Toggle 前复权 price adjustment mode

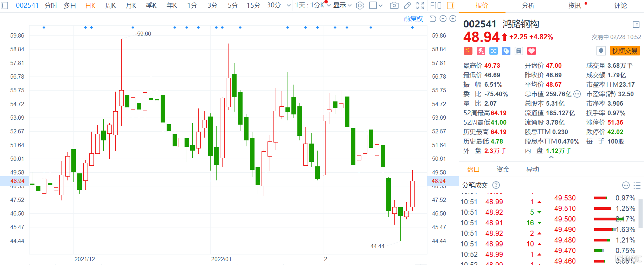pyautogui.click(x=413, y=19)
